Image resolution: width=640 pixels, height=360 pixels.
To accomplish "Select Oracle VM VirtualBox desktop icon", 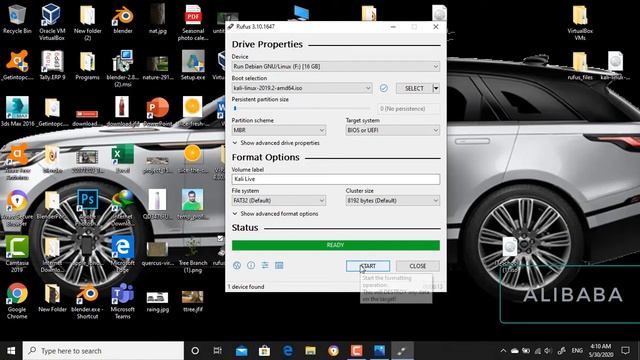I will pyautogui.click(x=52, y=22).
